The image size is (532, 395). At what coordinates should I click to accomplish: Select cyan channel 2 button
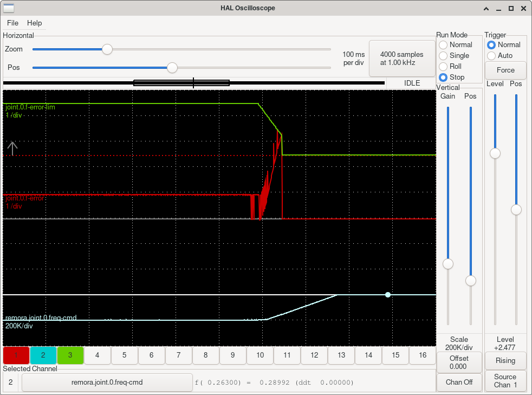[43, 355]
